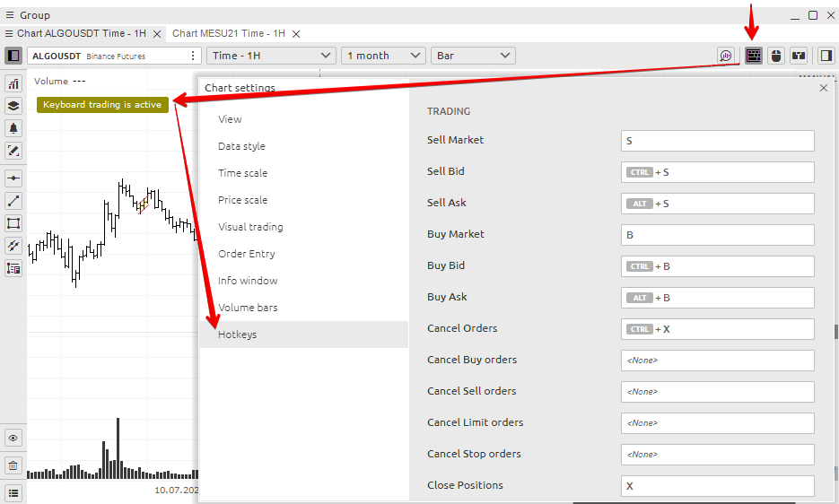
Task: Open Price scale settings section
Action: coord(242,200)
